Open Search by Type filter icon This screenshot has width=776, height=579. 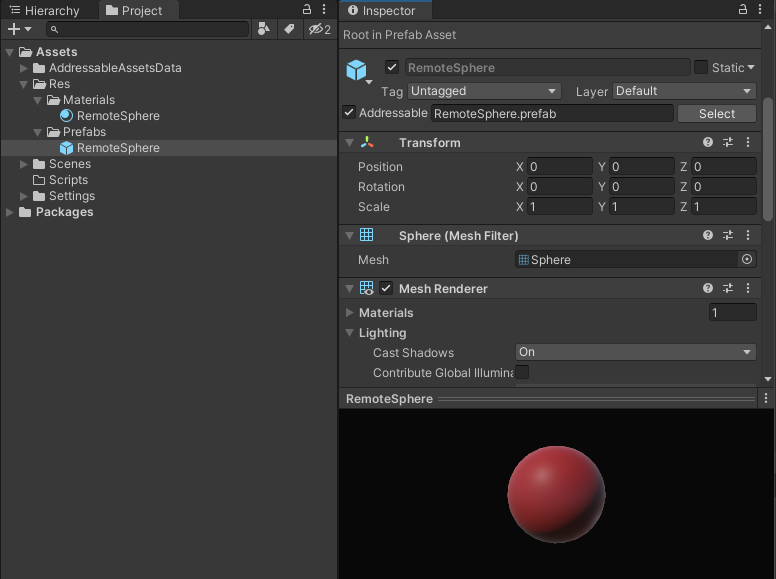pos(264,29)
